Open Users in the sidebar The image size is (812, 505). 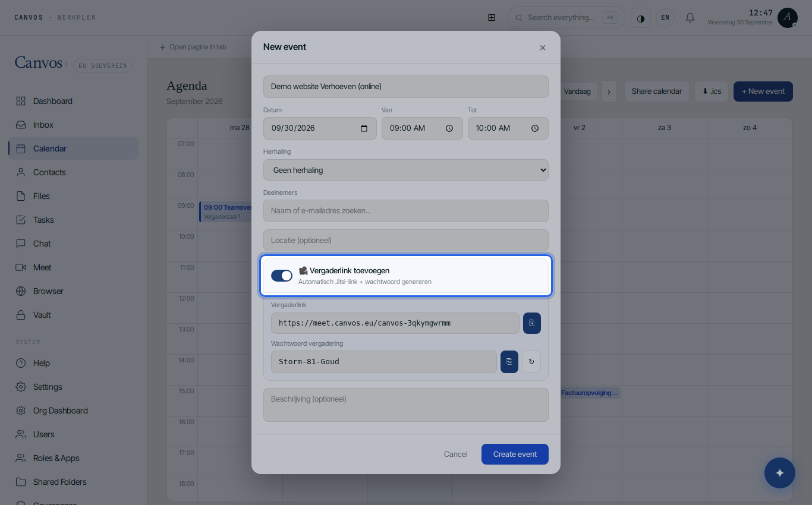point(73,434)
